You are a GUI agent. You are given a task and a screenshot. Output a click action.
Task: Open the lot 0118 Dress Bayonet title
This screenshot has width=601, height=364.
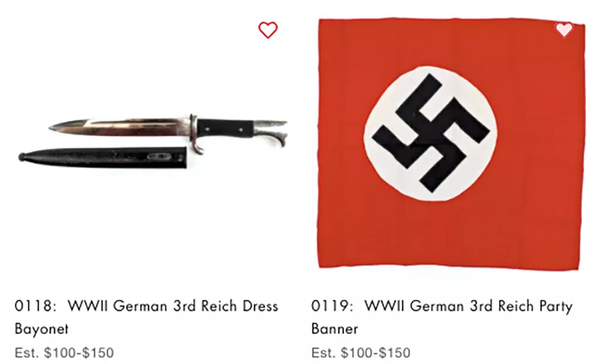coord(146,317)
